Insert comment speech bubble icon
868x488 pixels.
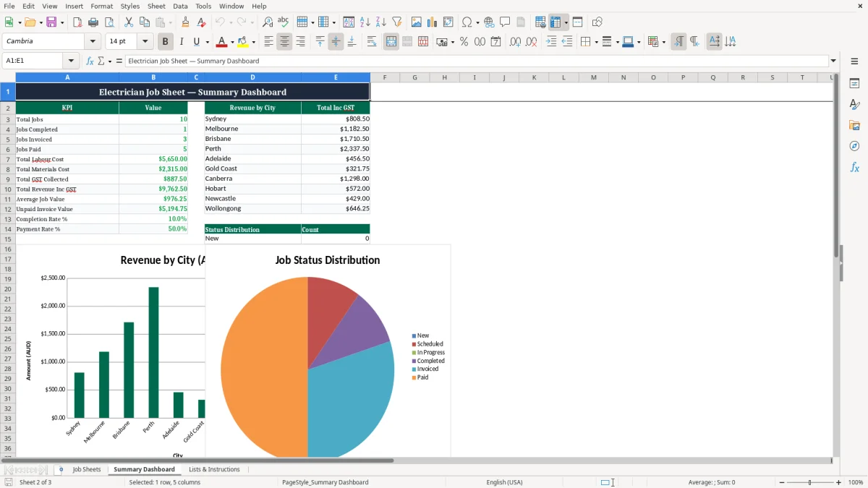click(x=506, y=22)
